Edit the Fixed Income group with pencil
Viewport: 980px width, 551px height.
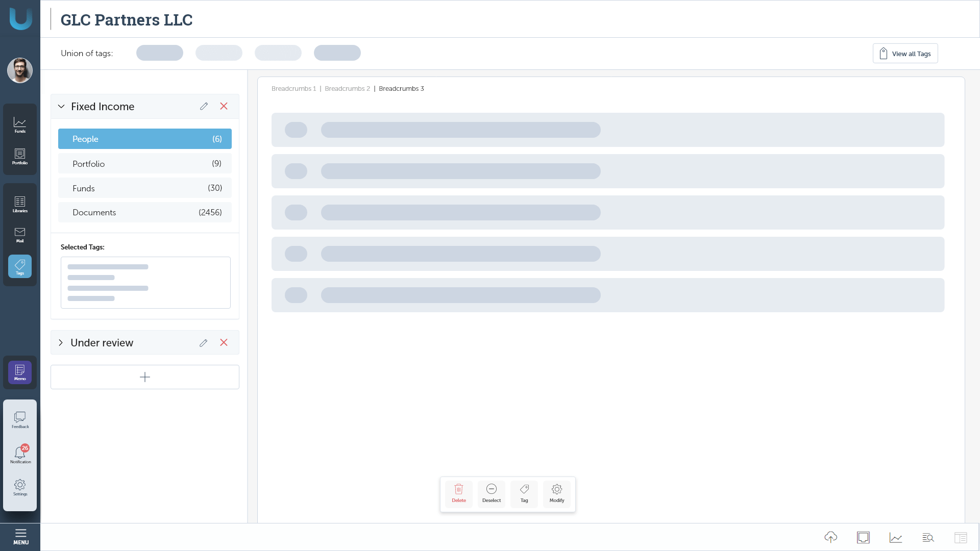point(204,106)
